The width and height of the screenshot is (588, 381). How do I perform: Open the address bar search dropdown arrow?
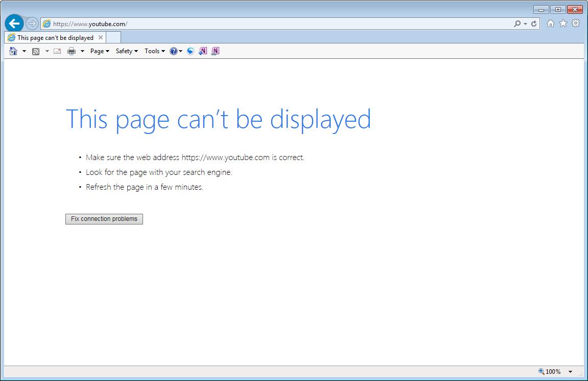pos(525,24)
